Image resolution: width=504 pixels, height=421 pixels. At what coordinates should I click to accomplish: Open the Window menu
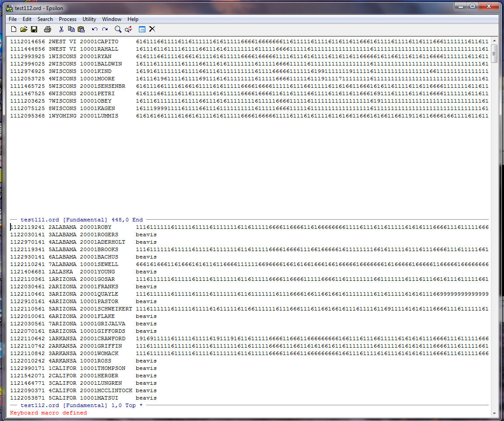112,19
